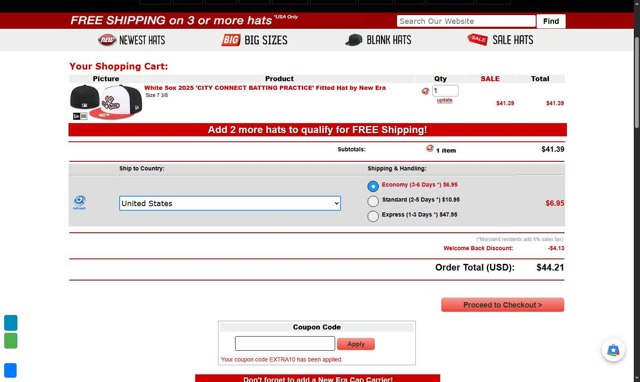Click the page vertical scrollbar

click(x=637, y=83)
